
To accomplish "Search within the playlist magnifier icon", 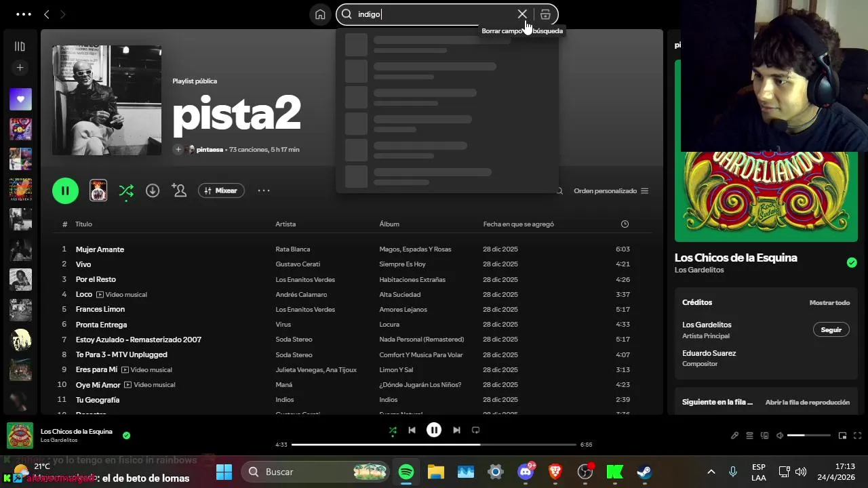I will tap(559, 191).
